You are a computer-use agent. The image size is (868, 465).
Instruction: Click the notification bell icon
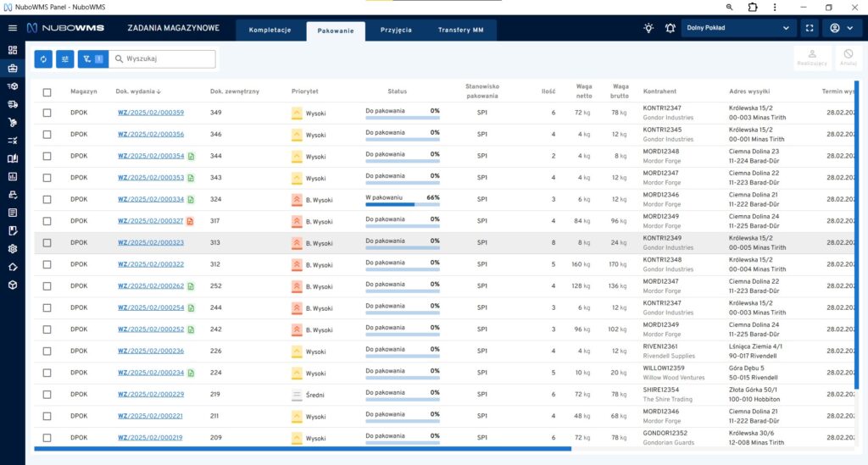[x=670, y=28]
